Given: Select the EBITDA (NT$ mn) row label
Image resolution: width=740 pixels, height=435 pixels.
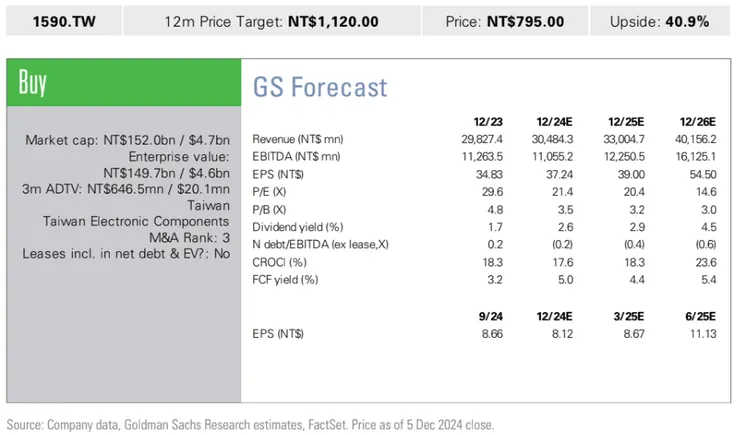Looking at the screenshot, I should 296,157.
